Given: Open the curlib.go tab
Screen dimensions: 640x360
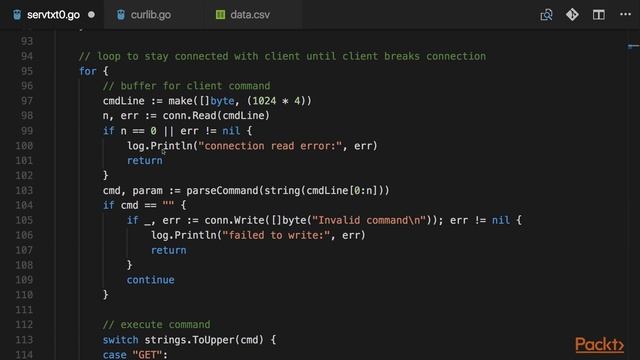Looking at the screenshot, I should [150, 15].
